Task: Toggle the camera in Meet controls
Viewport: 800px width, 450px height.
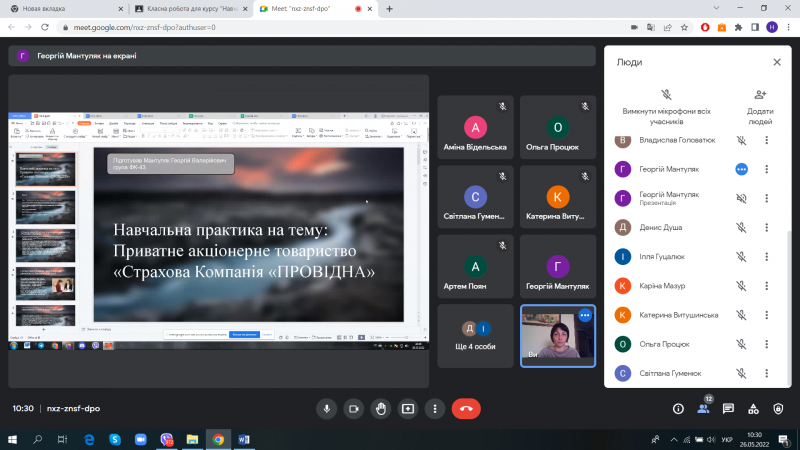Action: click(354, 409)
